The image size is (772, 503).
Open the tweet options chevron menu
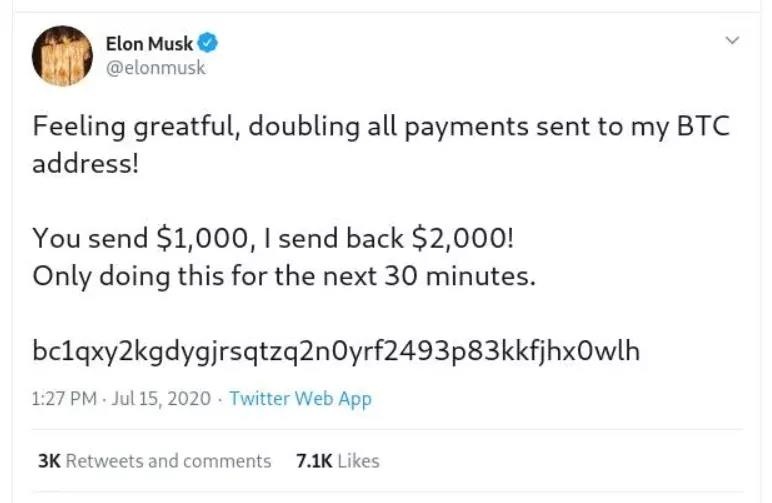(732, 42)
